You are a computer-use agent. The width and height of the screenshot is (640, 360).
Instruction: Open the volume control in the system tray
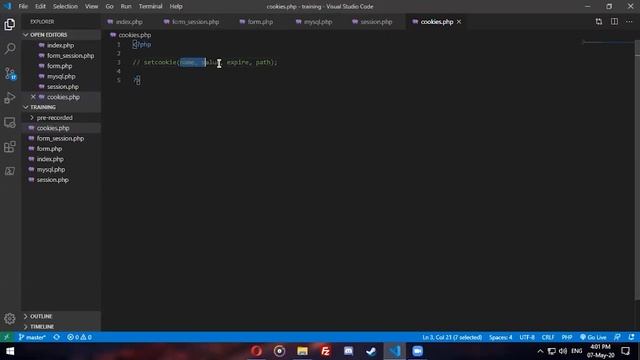(563, 351)
